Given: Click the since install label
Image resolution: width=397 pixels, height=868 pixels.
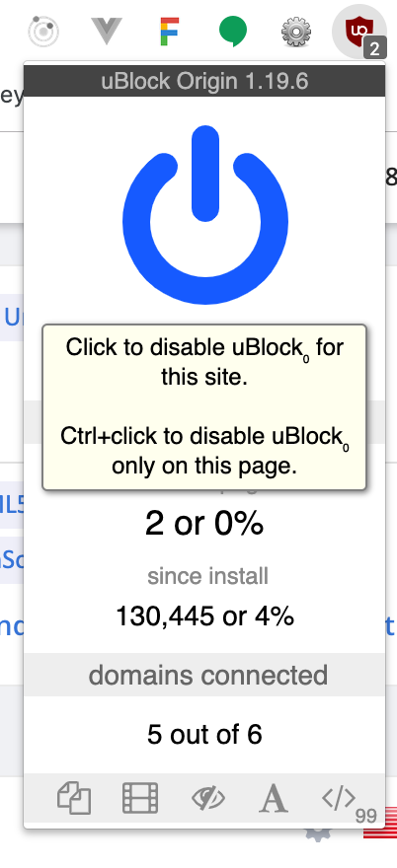Looking at the screenshot, I should [208, 576].
